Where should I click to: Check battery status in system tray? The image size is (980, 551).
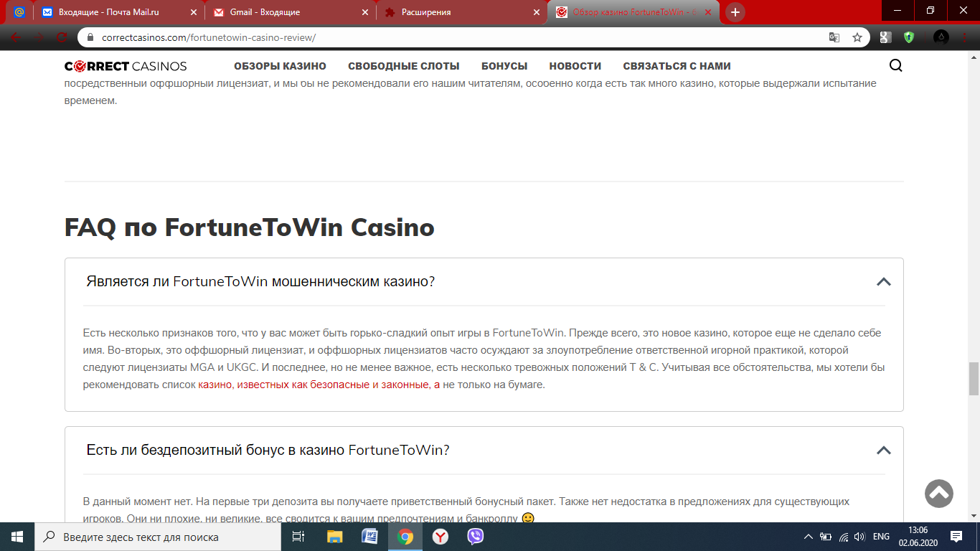[826, 537]
